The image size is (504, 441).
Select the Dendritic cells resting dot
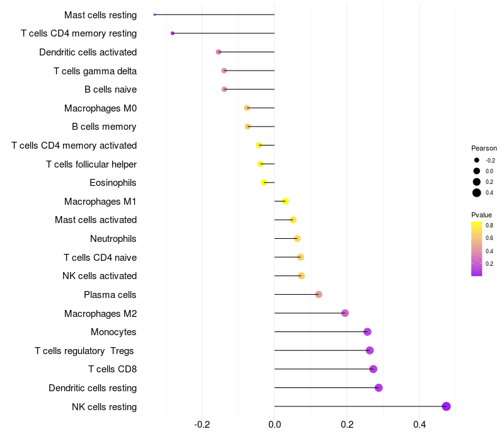pos(379,387)
